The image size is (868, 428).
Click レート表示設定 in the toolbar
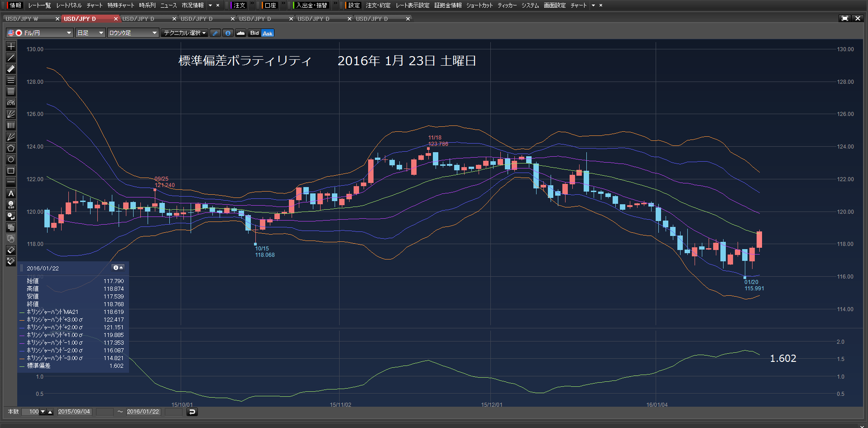412,5
